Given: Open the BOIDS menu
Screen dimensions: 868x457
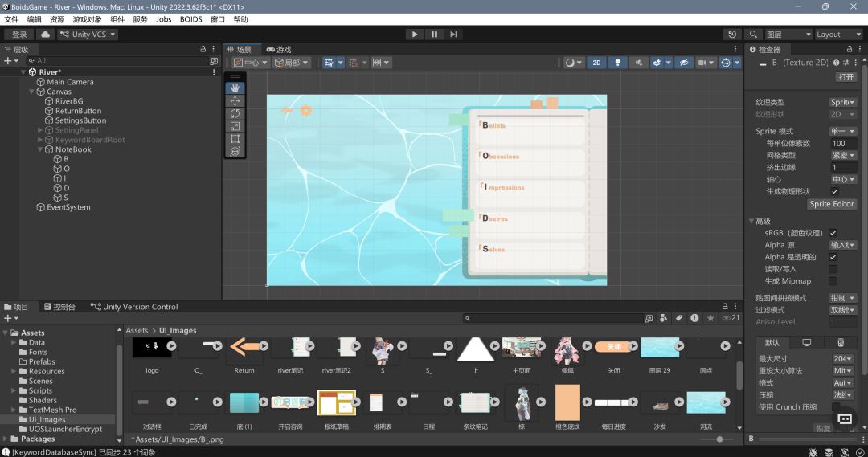Looking at the screenshot, I should 191,19.
